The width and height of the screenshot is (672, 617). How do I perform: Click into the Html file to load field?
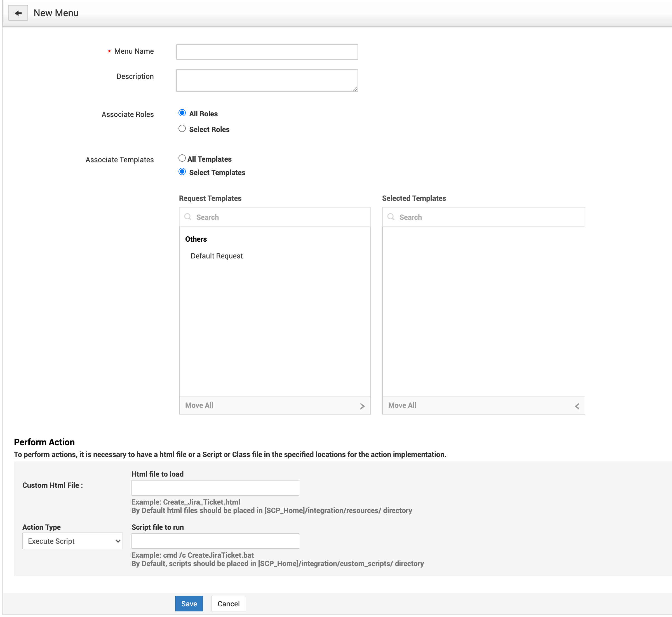(x=215, y=488)
